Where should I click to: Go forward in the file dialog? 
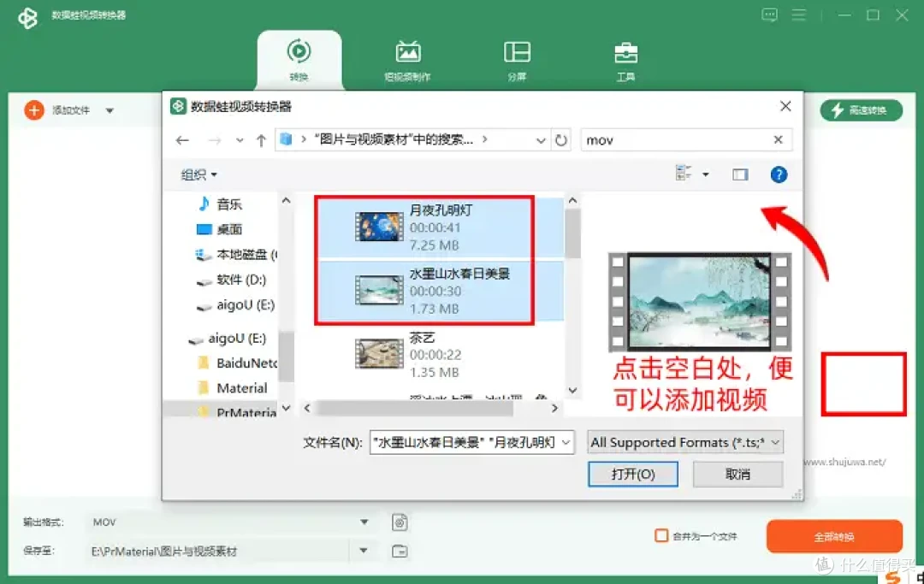pyautogui.click(x=215, y=140)
